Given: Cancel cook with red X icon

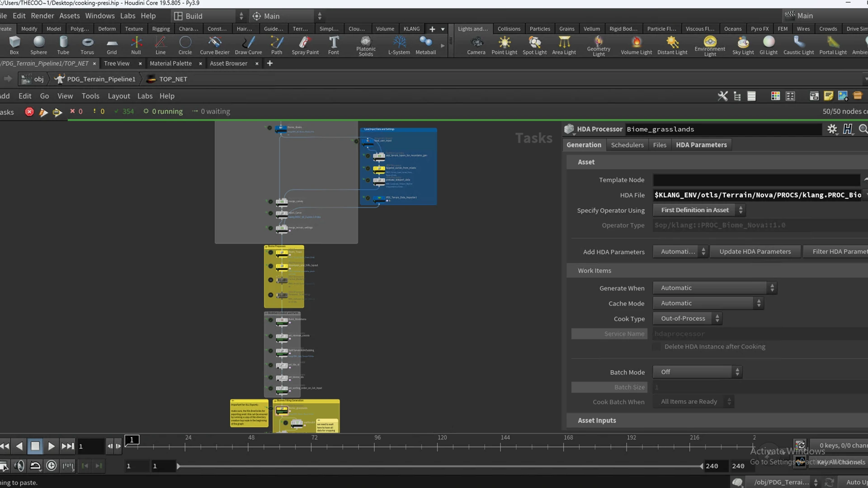Looking at the screenshot, I should tap(29, 112).
